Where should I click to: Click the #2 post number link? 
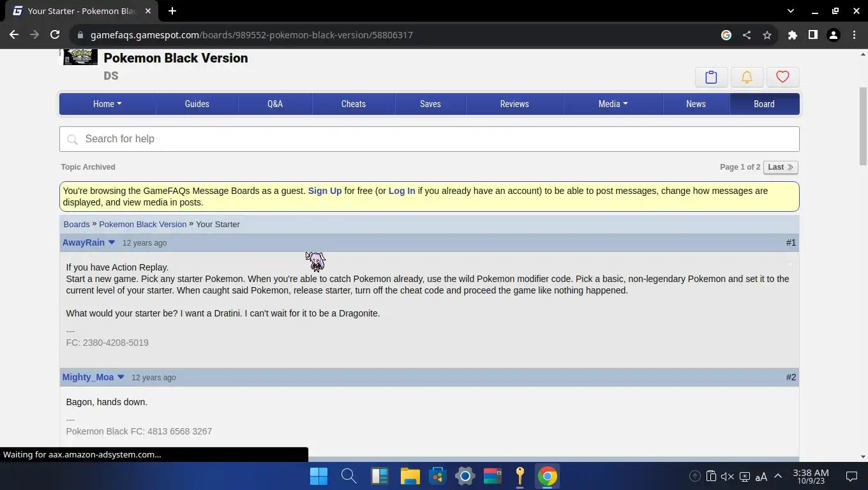[x=791, y=377]
